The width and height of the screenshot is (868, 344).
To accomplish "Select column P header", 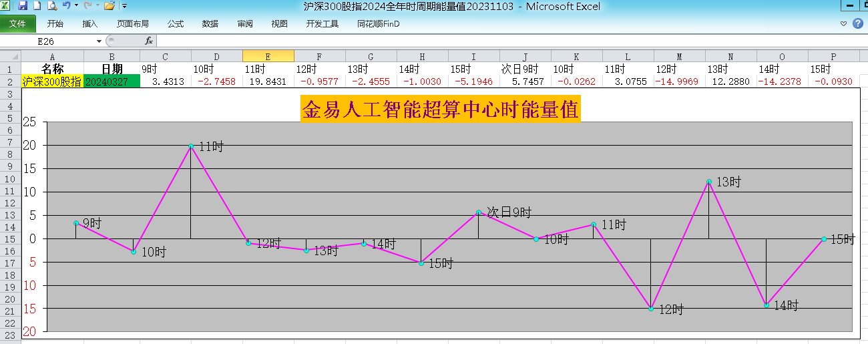I will [833, 57].
